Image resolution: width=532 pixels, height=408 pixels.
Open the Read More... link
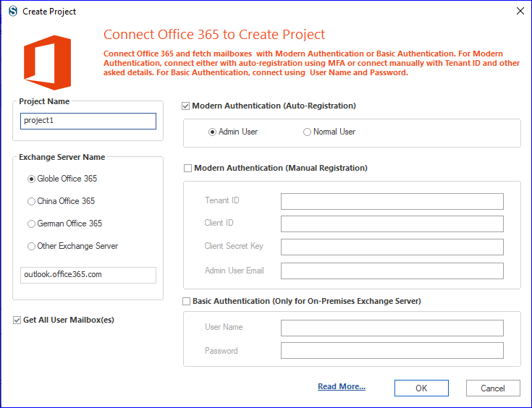(342, 386)
